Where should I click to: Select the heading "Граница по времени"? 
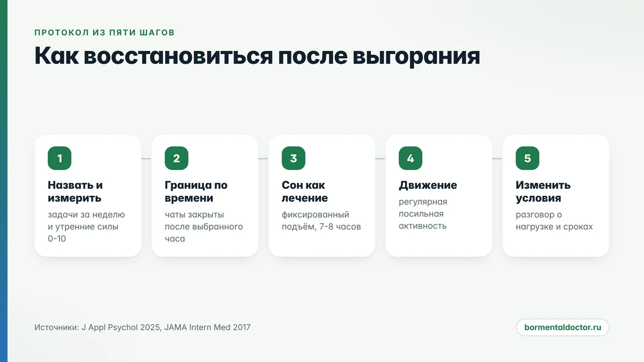point(196,191)
